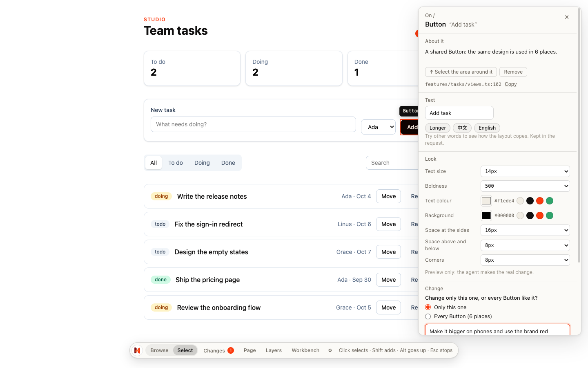Move the 'Write the release notes' task
Screen dimensions: 588x368
388,196
